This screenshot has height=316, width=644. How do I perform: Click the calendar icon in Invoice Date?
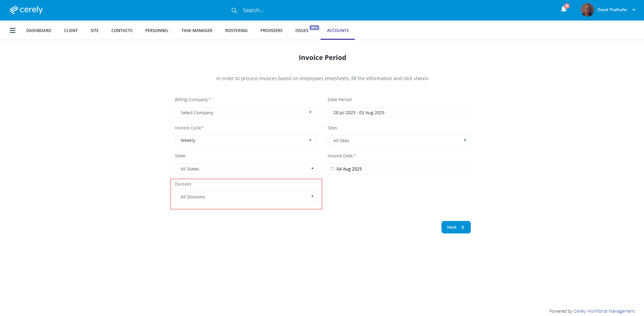tap(332, 169)
